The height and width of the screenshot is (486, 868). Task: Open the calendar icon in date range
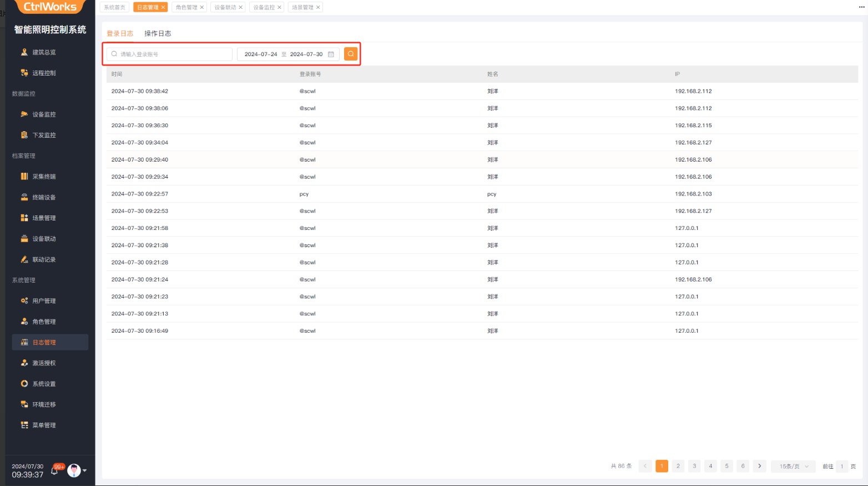331,54
